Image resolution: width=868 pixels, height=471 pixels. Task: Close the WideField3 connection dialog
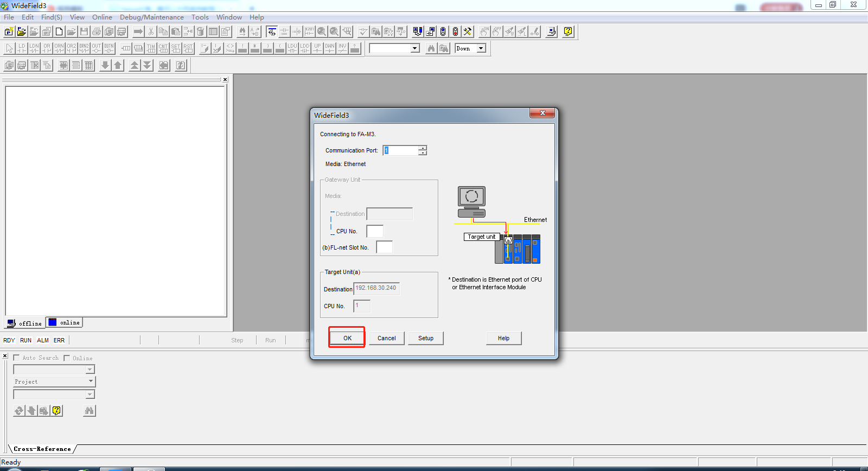542,113
